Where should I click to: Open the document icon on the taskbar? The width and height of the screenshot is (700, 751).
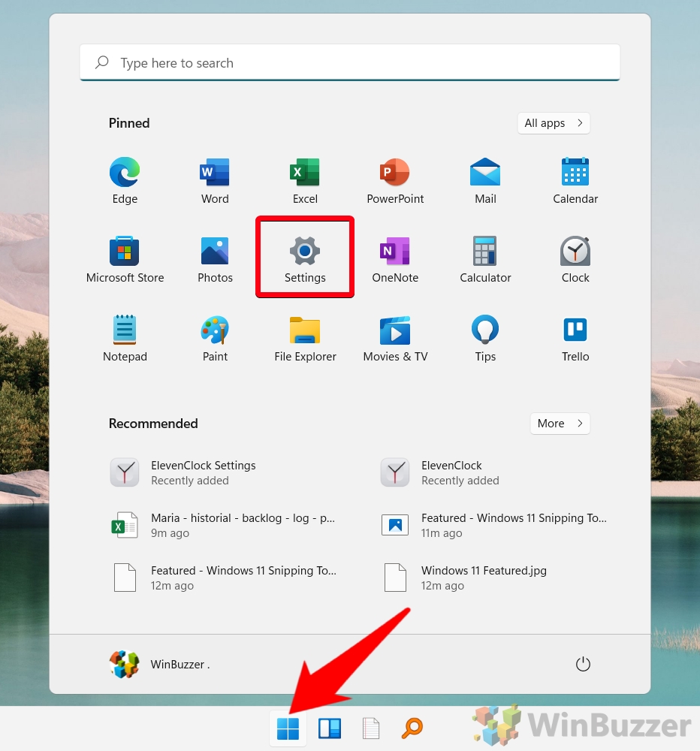pos(370,728)
